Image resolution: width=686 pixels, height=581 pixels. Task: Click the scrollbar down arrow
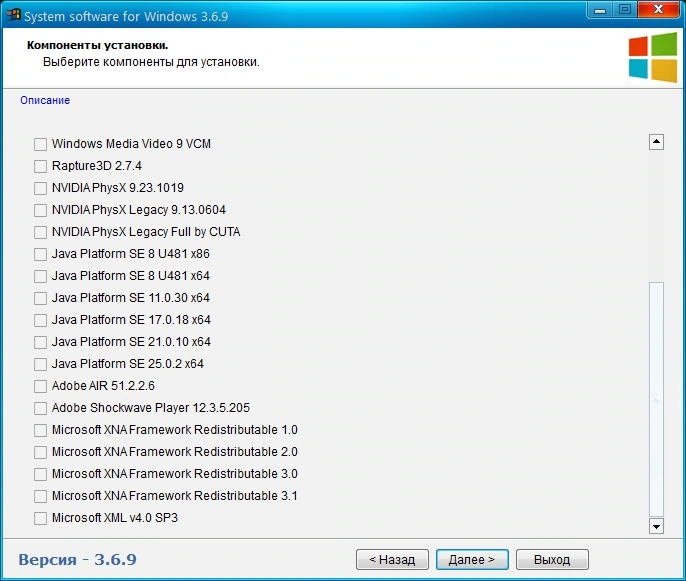[656, 526]
